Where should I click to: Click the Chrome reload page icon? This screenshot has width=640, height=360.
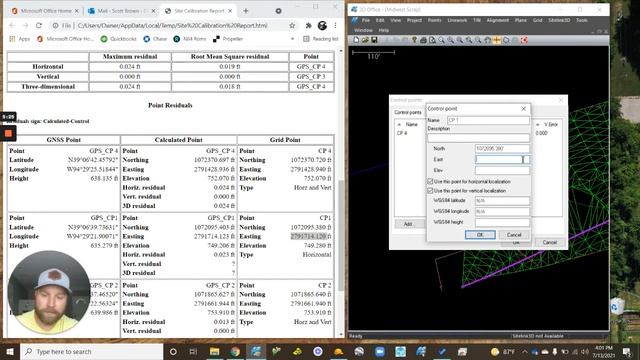(39, 25)
